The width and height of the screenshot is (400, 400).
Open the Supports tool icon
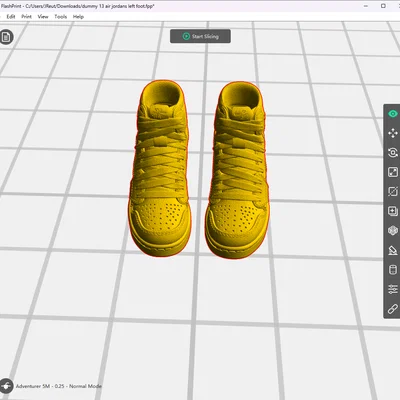[393, 250]
